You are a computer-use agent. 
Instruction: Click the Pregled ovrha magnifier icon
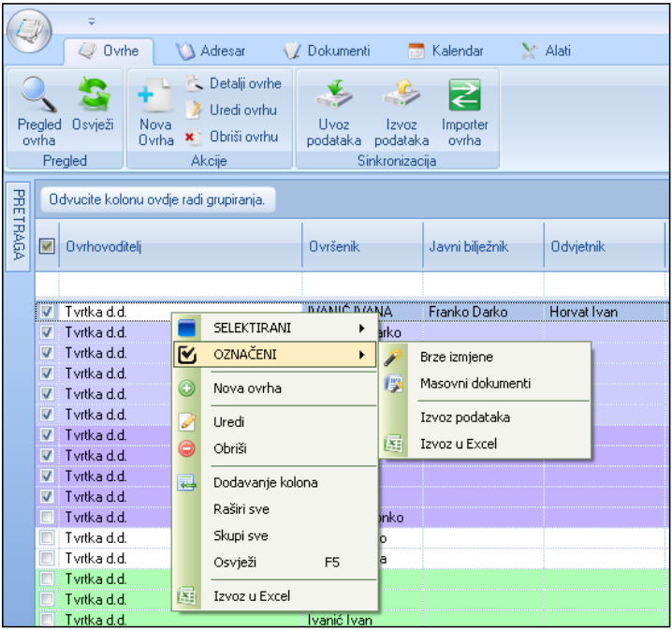(x=37, y=96)
